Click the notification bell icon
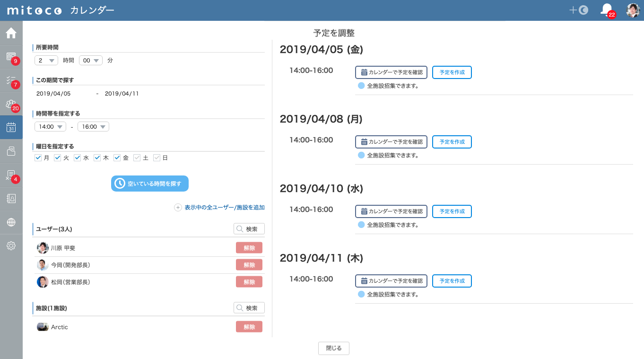The height and width of the screenshot is (359, 644). pos(606,9)
